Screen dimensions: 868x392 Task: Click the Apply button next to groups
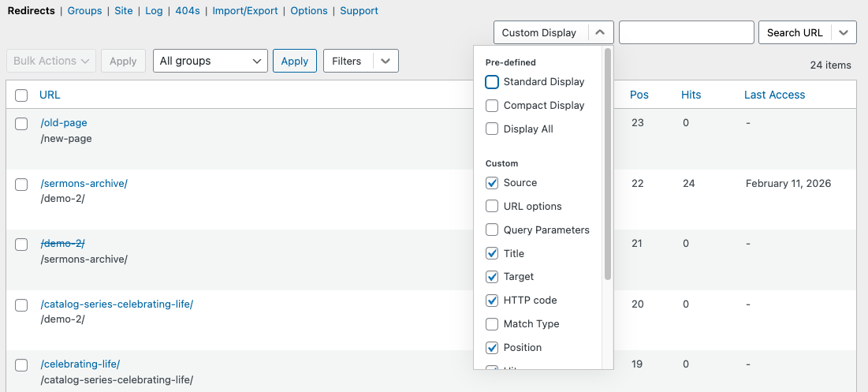[295, 61]
